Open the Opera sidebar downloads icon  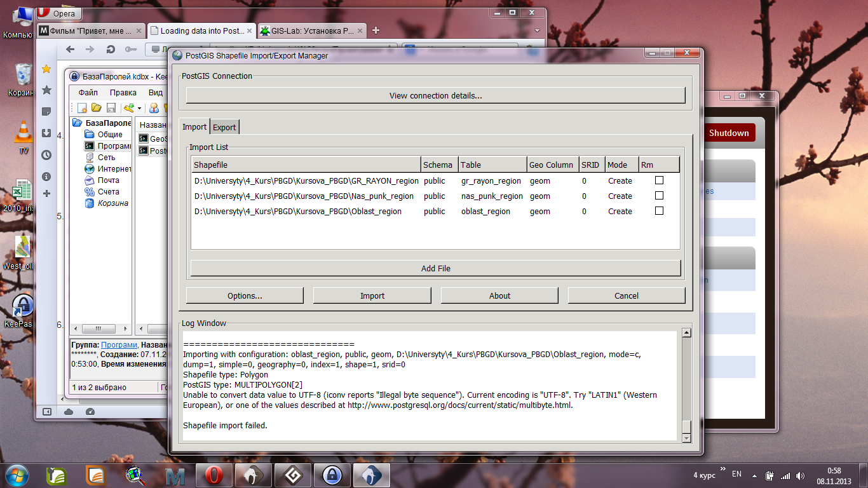46,133
